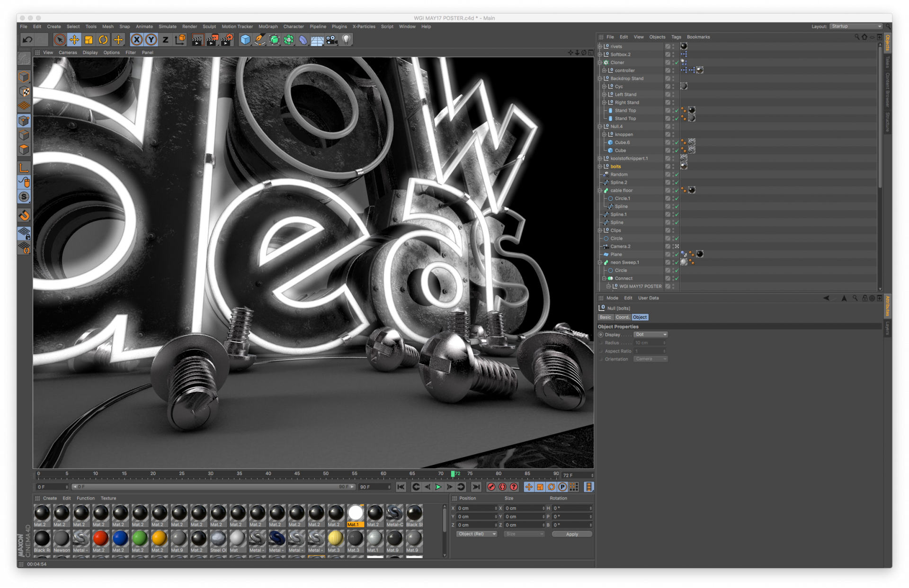Toggle render visibility checkmark of Spline.2
Screen dimensions: 909x588
[677, 183]
